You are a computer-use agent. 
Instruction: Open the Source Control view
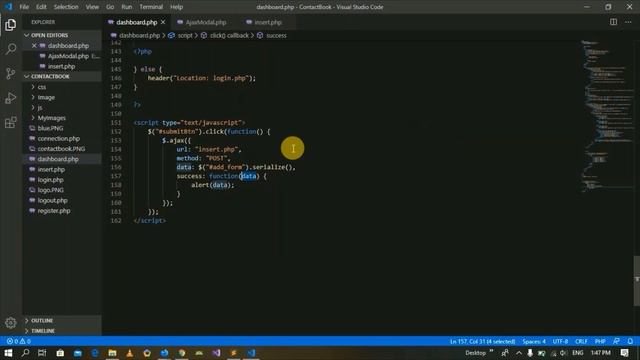11,73
